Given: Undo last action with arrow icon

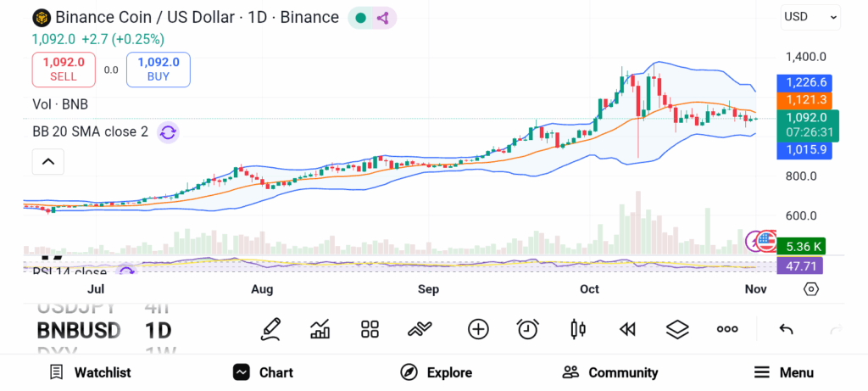Looking at the screenshot, I should (x=786, y=329).
